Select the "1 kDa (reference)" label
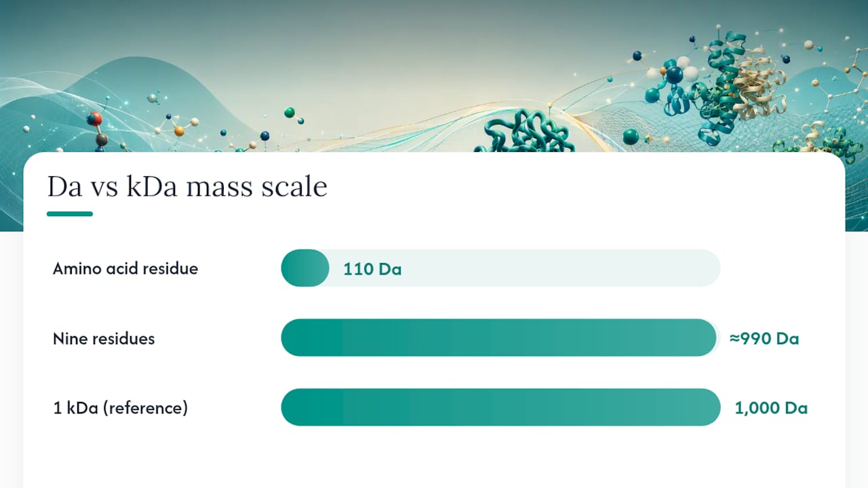 click(x=121, y=409)
